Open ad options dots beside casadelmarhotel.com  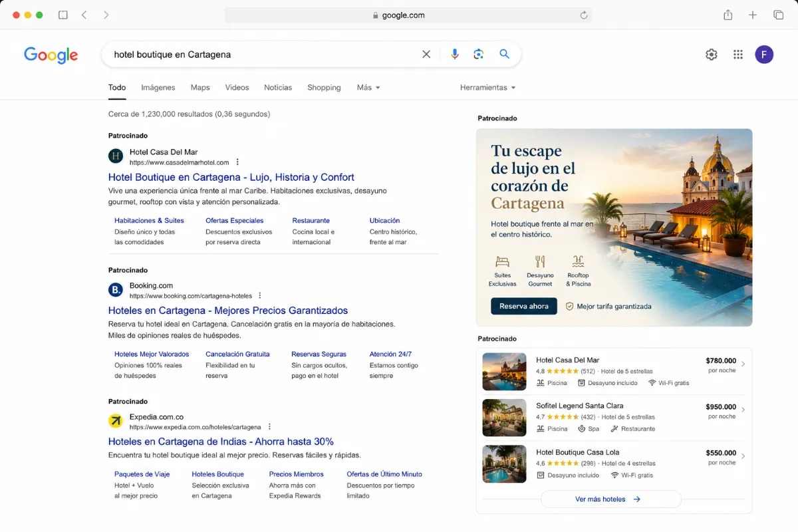coord(237,162)
